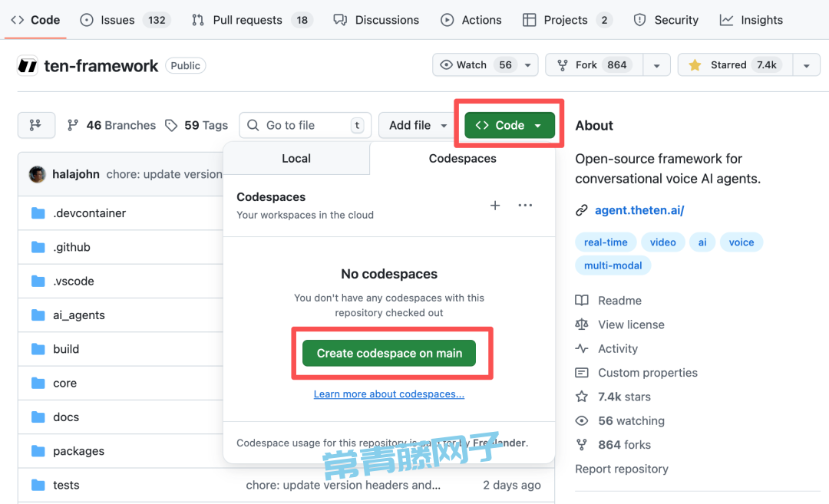The height and width of the screenshot is (504, 829).
Task: Open the Readme link
Action: pyautogui.click(x=609, y=301)
